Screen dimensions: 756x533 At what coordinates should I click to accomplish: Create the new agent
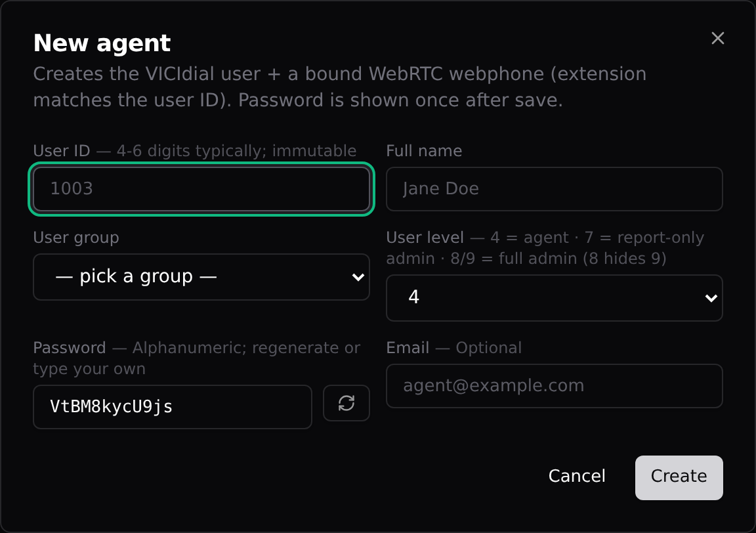pos(679,477)
